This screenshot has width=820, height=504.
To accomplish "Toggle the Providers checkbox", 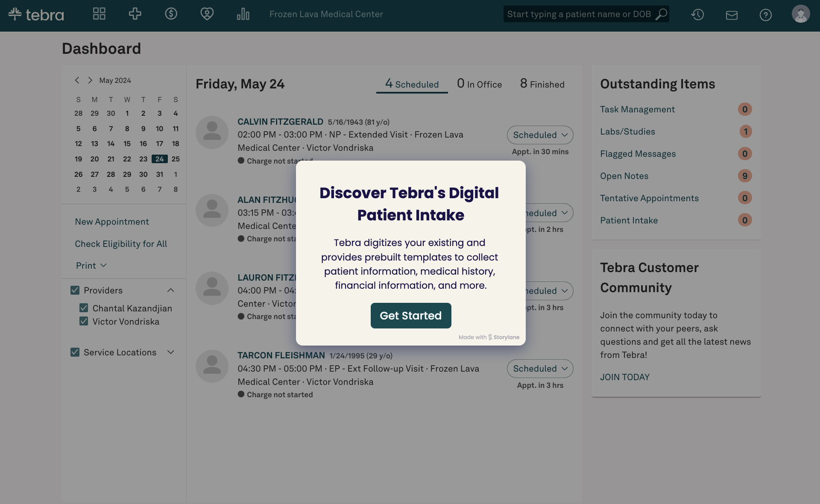I will [75, 290].
